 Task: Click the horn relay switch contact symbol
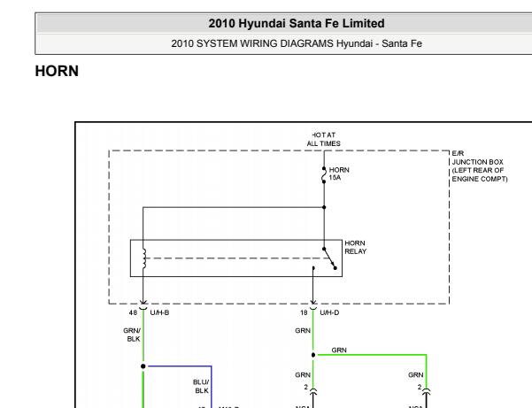pos(329,258)
